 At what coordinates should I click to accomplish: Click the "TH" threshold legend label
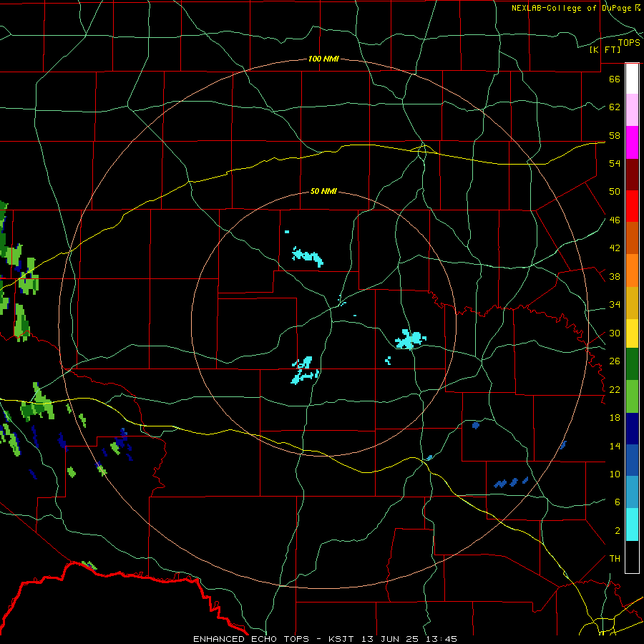615,558
